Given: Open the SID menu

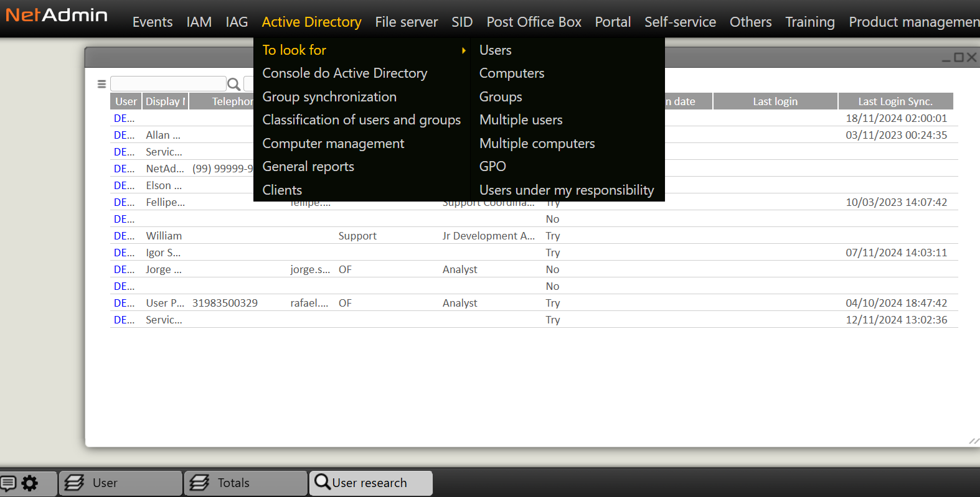Looking at the screenshot, I should coord(462,22).
